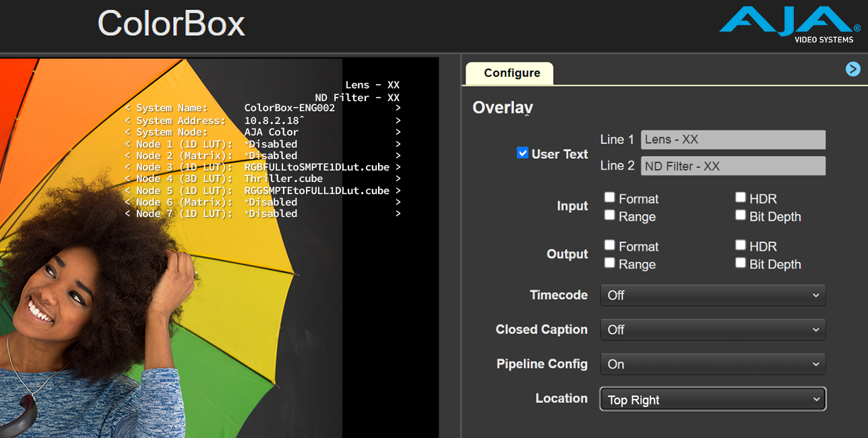Viewport: 868px width, 438px height.
Task: Open the Timecode dropdown
Action: tap(712, 295)
